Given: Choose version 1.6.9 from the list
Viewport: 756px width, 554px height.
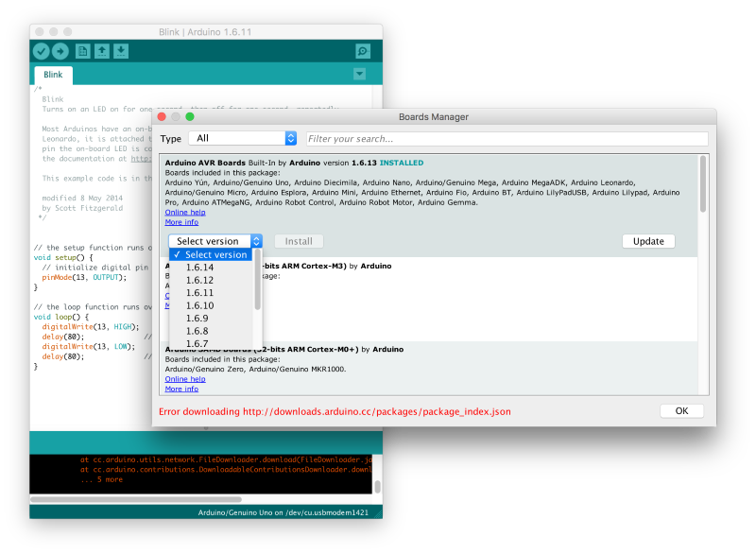Looking at the screenshot, I should point(211,319).
